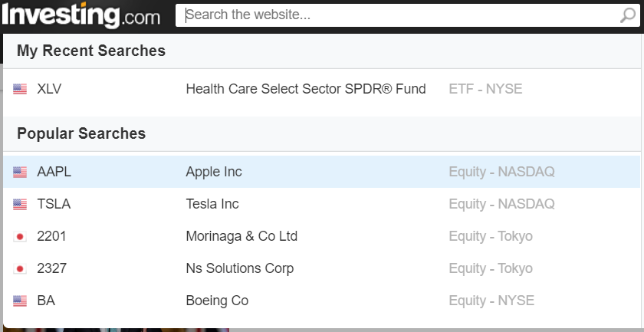Click the magnifying glass search icon
This screenshot has width=644, height=332.
point(628,15)
